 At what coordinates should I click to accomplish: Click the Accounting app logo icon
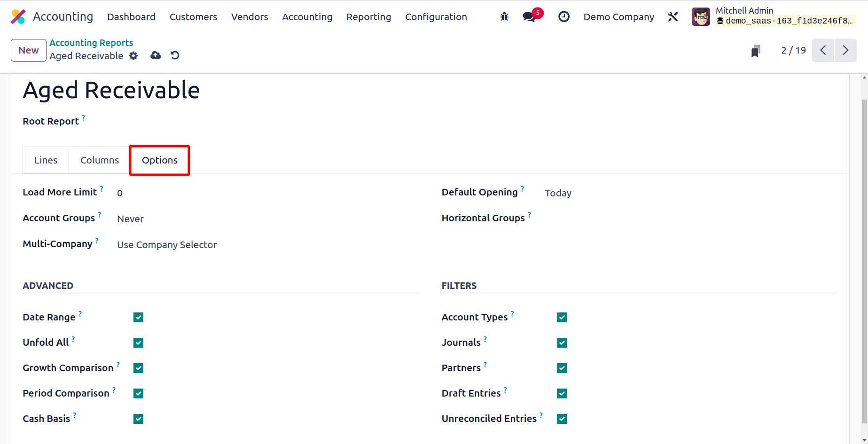click(18, 16)
